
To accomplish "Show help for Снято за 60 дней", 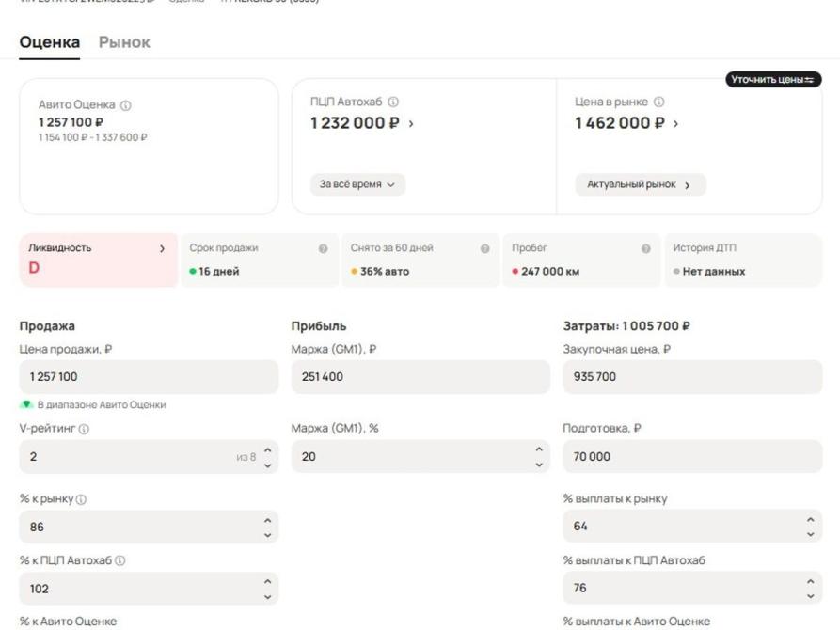I will 484,248.
